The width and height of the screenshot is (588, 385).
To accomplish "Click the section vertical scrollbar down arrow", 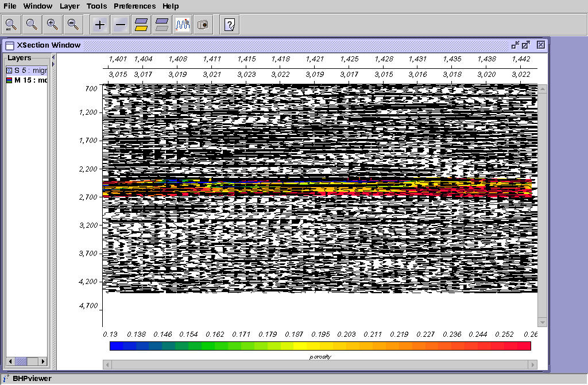I will [542, 322].
